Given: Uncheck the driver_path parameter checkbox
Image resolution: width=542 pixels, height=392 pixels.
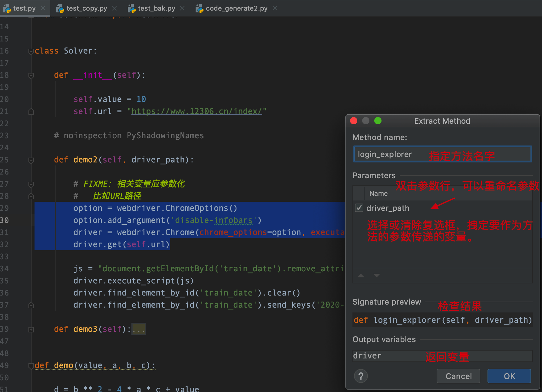Looking at the screenshot, I should point(359,208).
